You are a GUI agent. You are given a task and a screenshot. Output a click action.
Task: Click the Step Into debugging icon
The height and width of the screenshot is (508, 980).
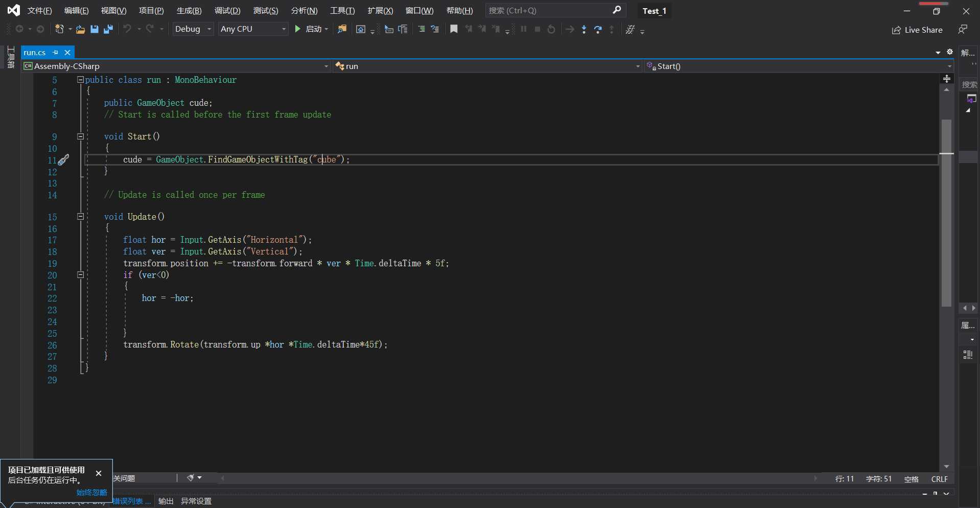pos(584,29)
